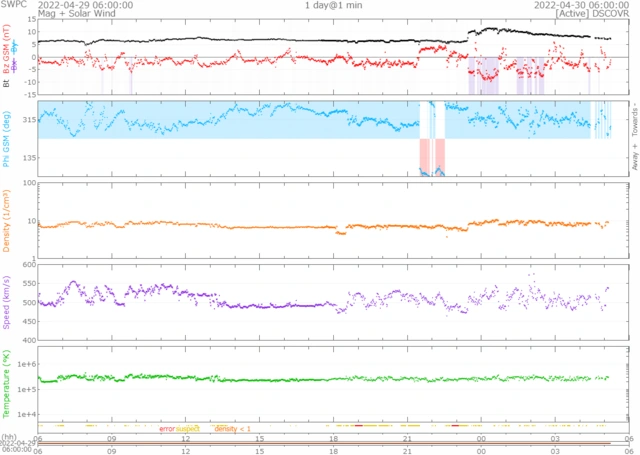The image size is (640, 455).
Task: Click the 12 hour tick on bottom time axis
Action: coord(186,438)
